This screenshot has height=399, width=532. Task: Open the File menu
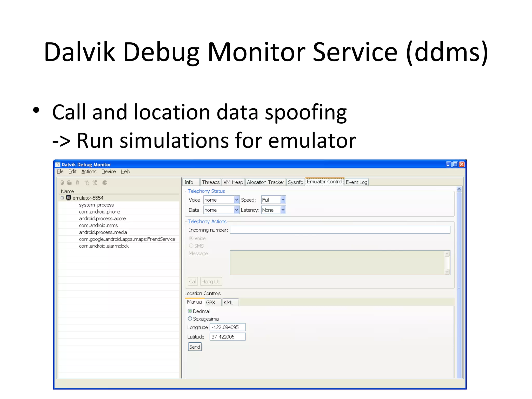point(60,171)
